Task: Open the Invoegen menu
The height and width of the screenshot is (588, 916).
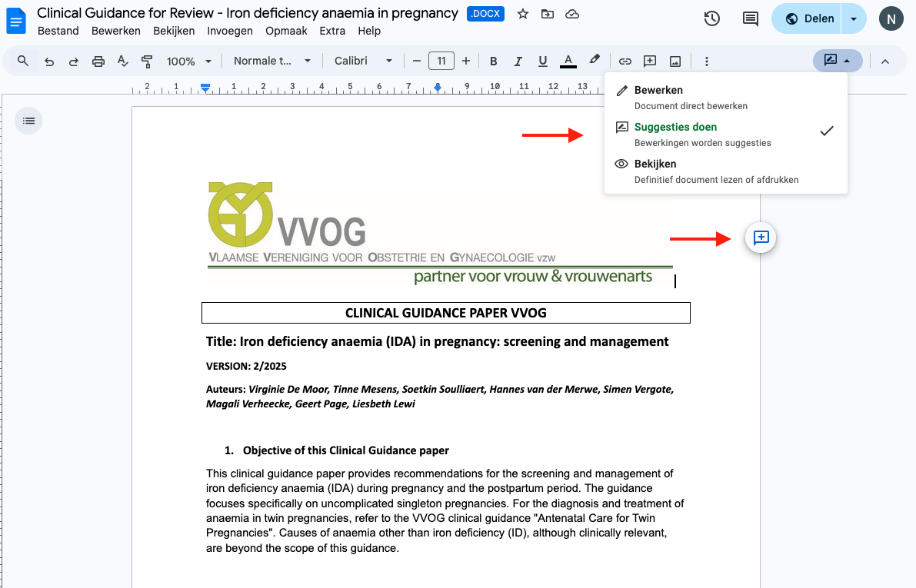Action: [x=230, y=31]
